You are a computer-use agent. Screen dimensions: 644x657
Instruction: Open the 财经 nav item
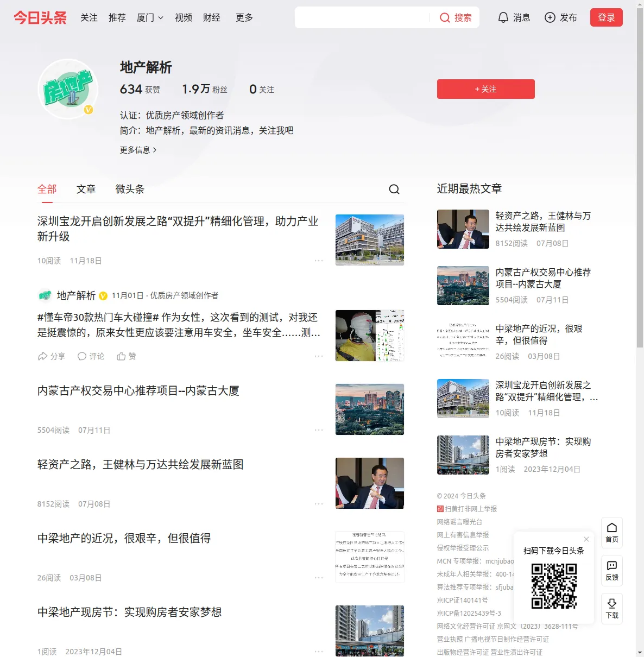coord(212,17)
